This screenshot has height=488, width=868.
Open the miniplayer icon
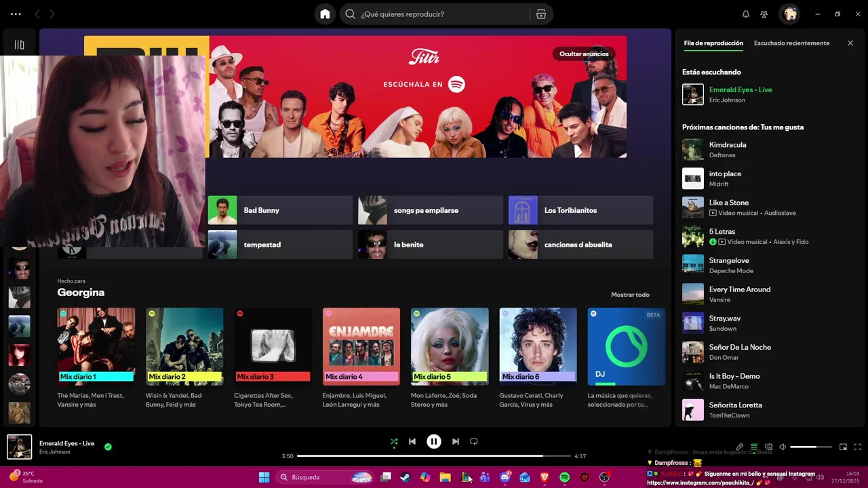pos(843,447)
